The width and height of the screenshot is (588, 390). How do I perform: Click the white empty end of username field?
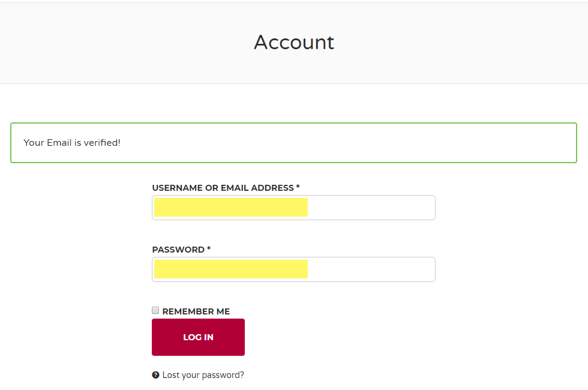click(371, 208)
